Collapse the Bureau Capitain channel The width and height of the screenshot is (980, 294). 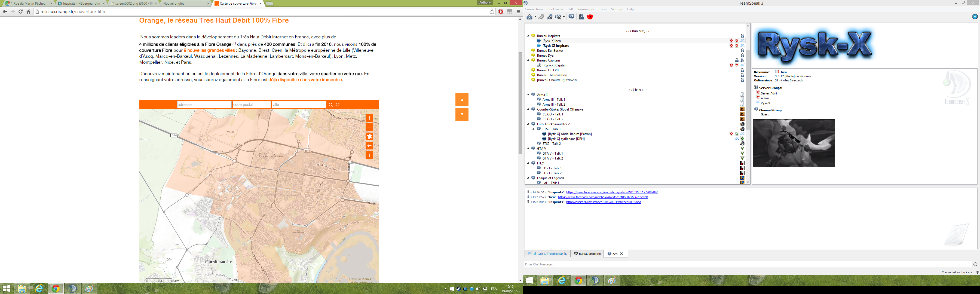pos(528,60)
